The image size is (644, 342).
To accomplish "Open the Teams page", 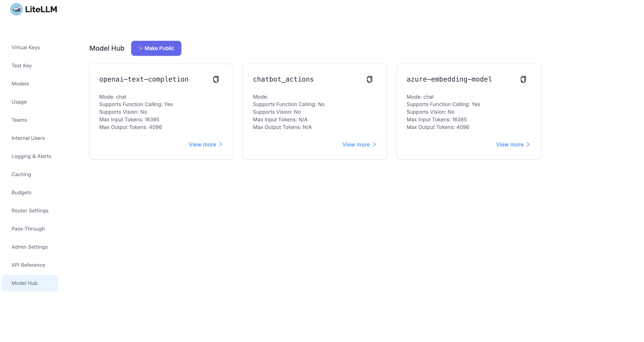I will coord(19,120).
